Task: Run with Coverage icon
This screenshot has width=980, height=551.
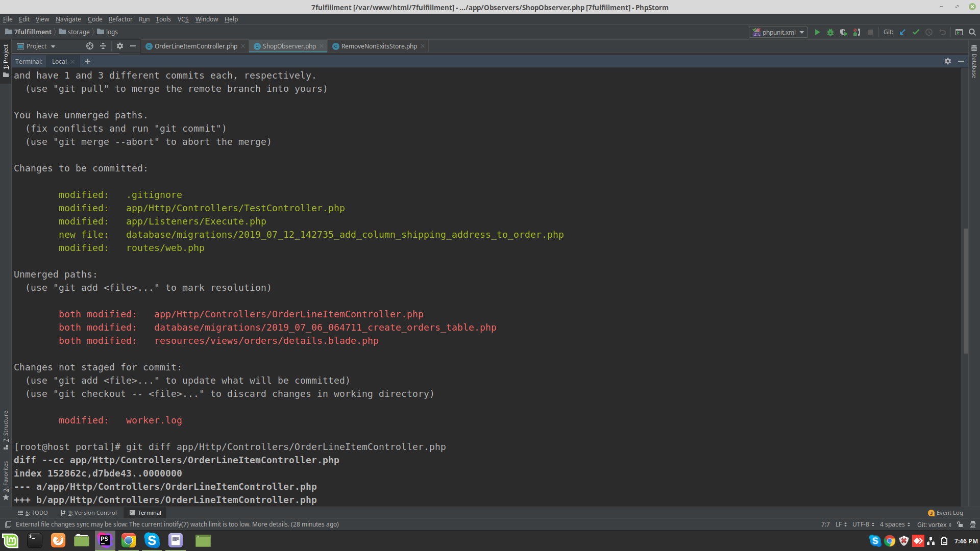Action: (844, 32)
